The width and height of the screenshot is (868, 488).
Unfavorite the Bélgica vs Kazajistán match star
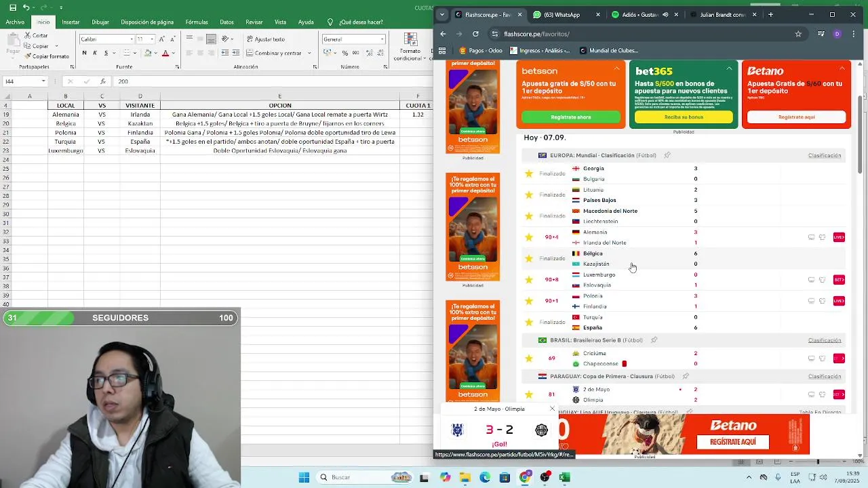point(529,258)
